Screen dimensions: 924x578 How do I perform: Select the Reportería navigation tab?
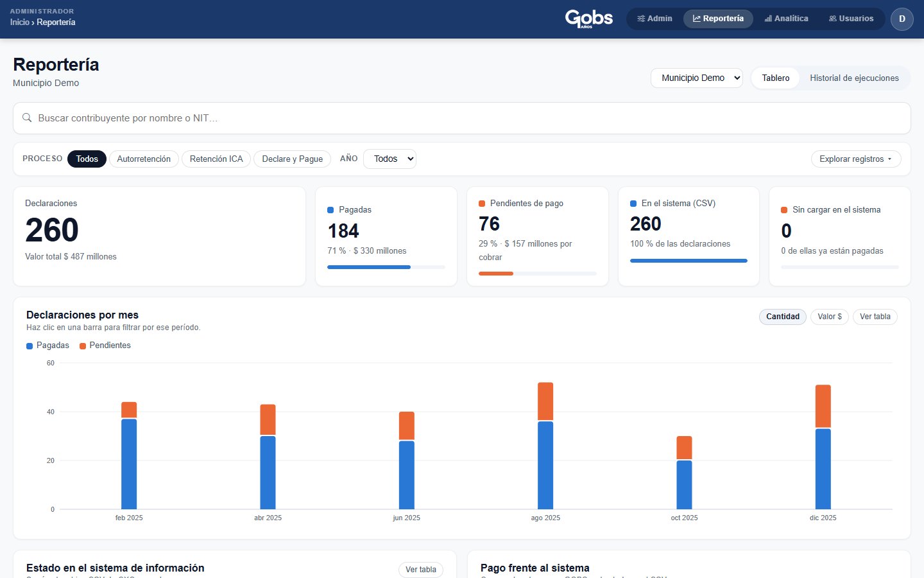point(718,19)
